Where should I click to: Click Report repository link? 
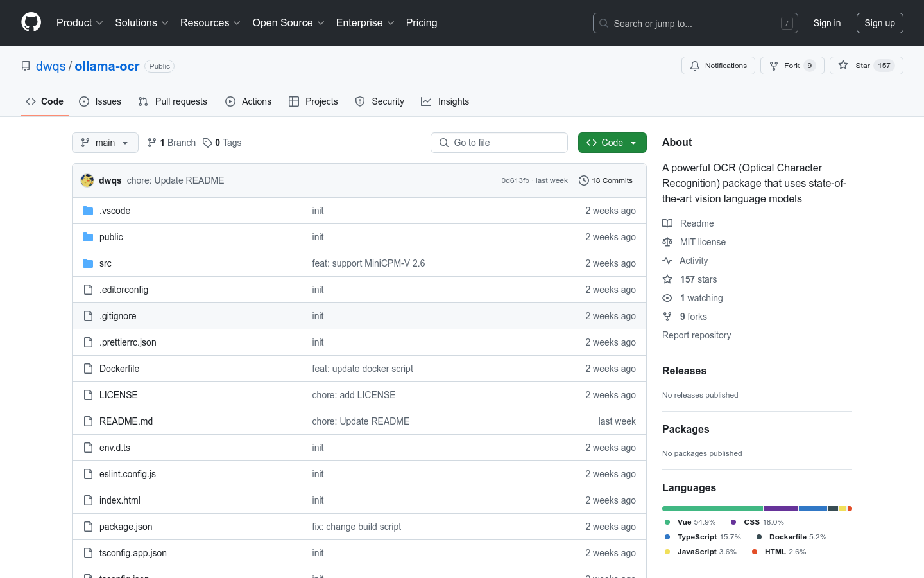tap(696, 335)
